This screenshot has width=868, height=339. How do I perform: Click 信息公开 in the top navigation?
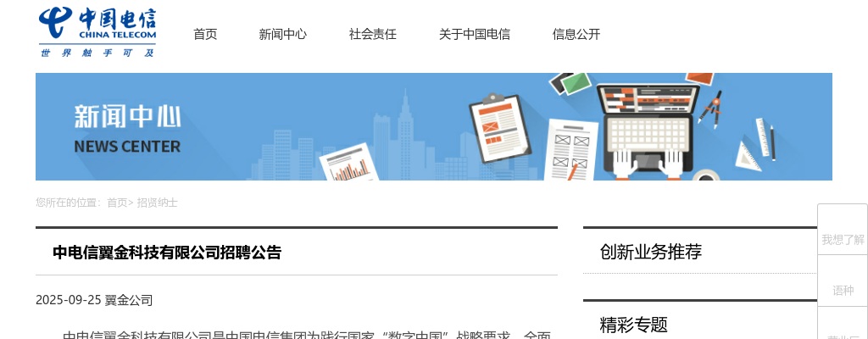(576, 34)
